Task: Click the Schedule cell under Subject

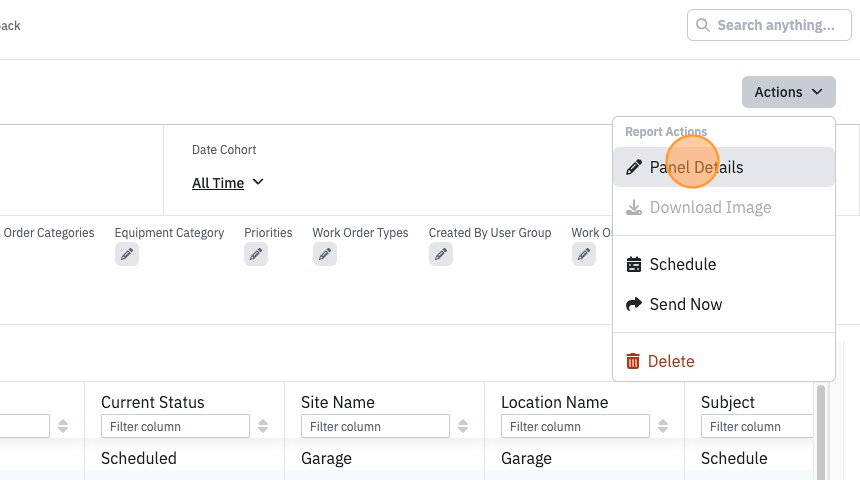Action: (x=734, y=458)
